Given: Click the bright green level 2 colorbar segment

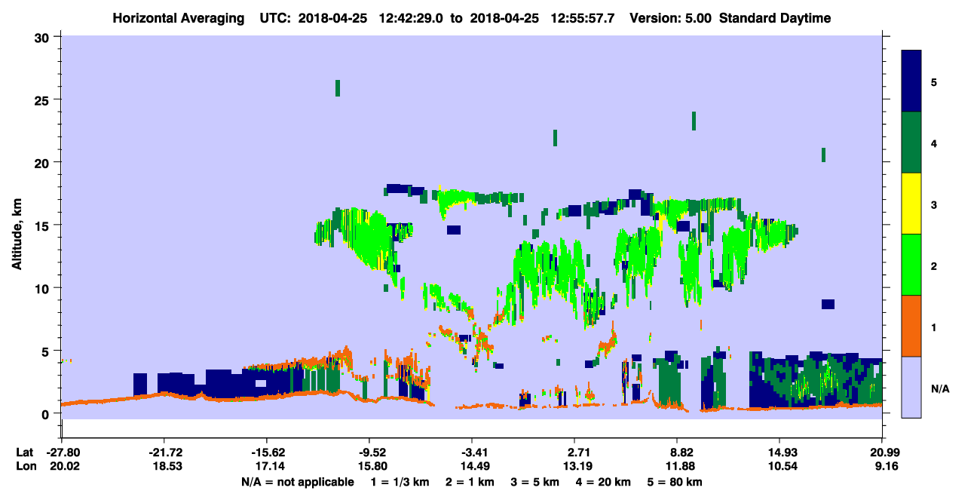Looking at the screenshot, I should 912,265.
